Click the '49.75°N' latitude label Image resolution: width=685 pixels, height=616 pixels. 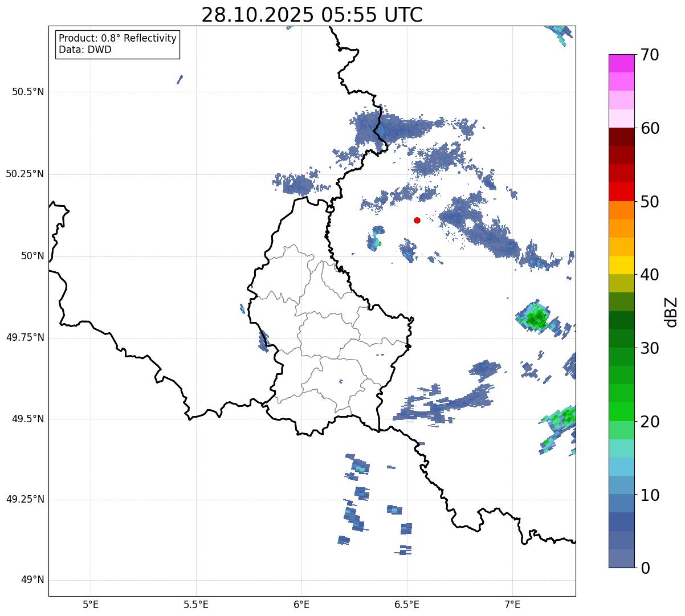point(25,337)
